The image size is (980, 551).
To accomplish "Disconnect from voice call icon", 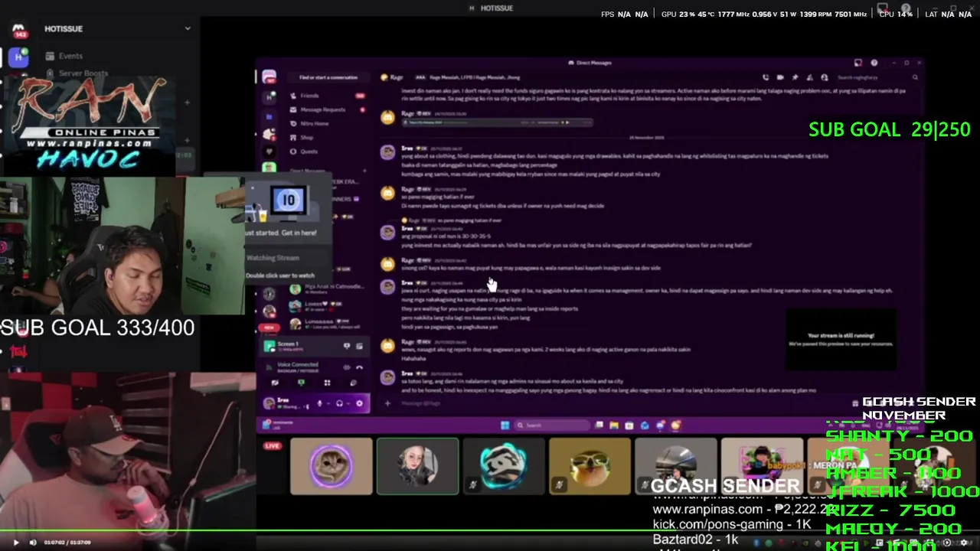I will pyautogui.click(x=359, y=367).
